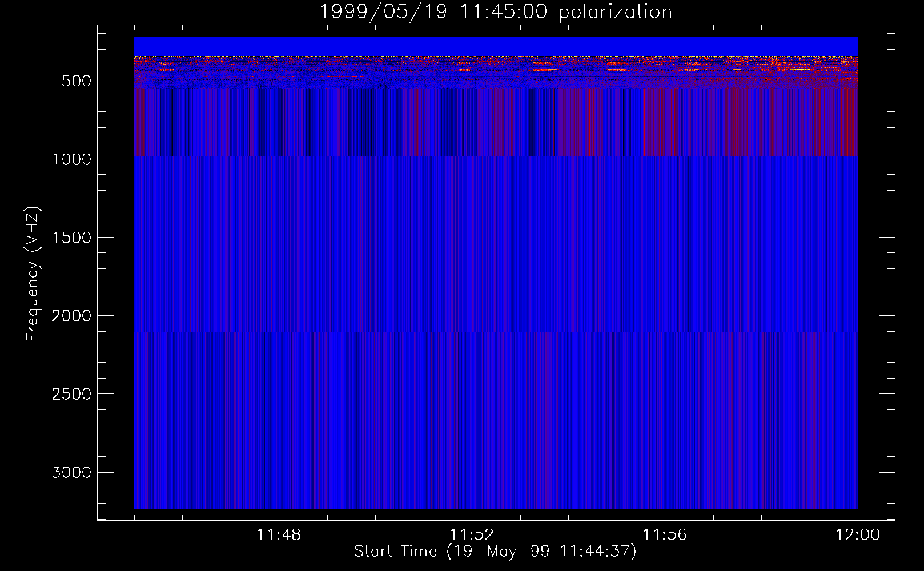Click the 12:00 time tick label
924x571 pixels.
pyautogui.click(x=858, y=535)
